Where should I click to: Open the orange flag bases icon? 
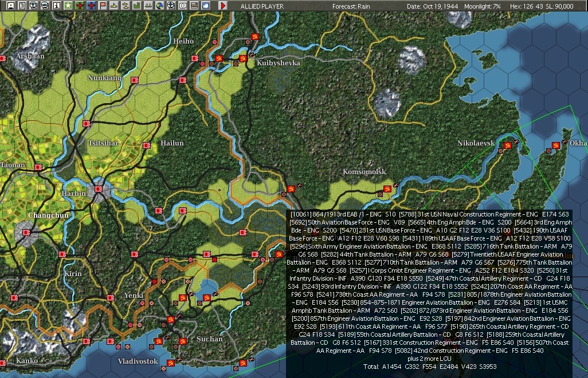pos(103,6)
